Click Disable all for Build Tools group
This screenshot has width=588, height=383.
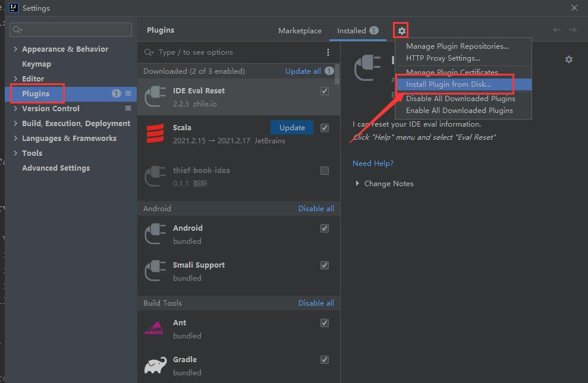click(x=316, y=303)
